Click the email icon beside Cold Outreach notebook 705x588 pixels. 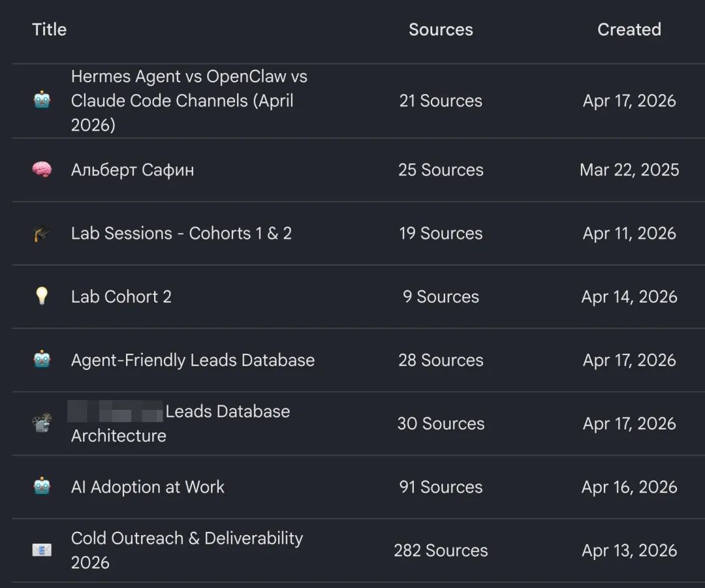(x=42, y=550)
